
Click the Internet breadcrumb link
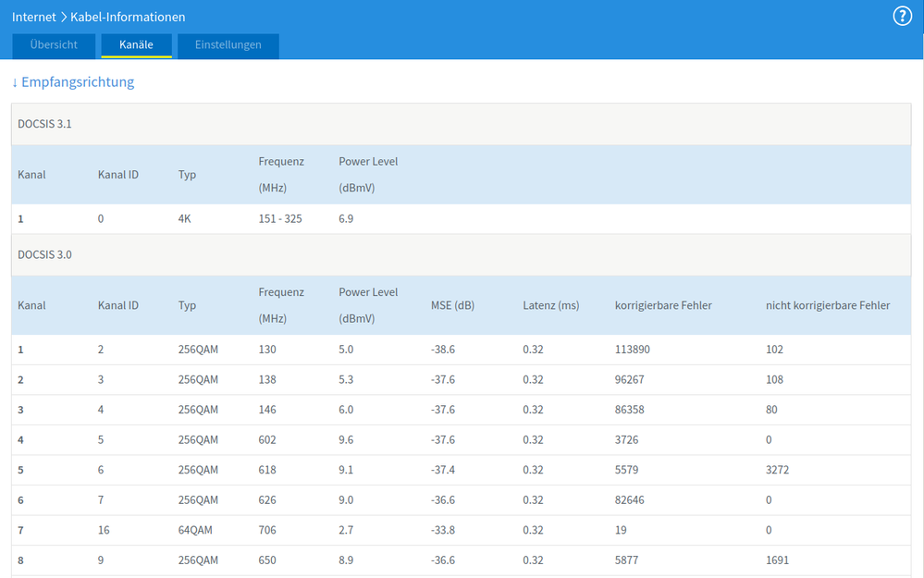[34, 17]
